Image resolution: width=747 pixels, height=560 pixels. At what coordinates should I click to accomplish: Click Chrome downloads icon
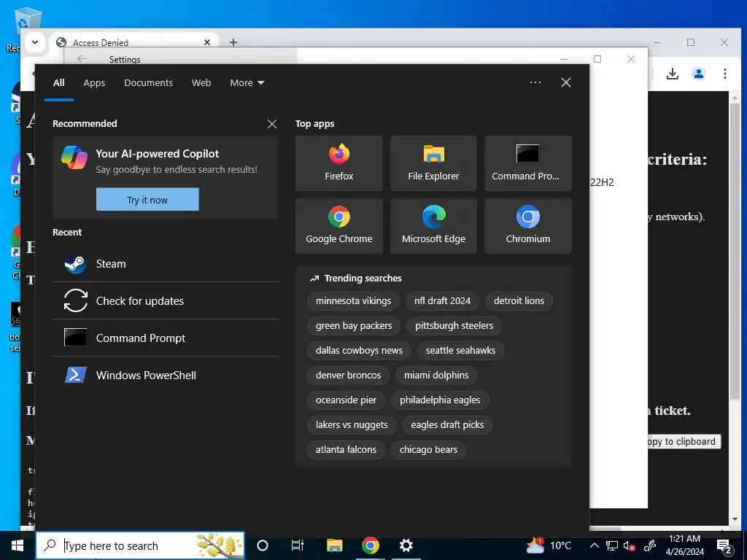click(672, 74)
